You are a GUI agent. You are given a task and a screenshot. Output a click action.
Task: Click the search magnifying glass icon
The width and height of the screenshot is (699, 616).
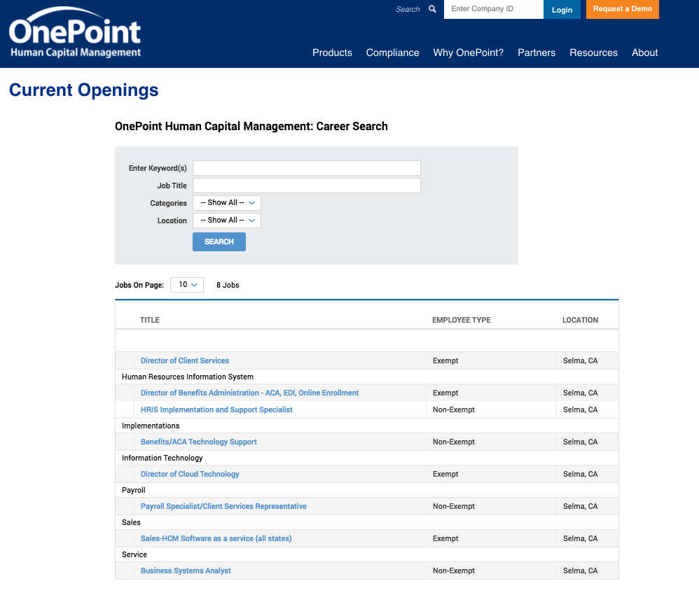432,9
